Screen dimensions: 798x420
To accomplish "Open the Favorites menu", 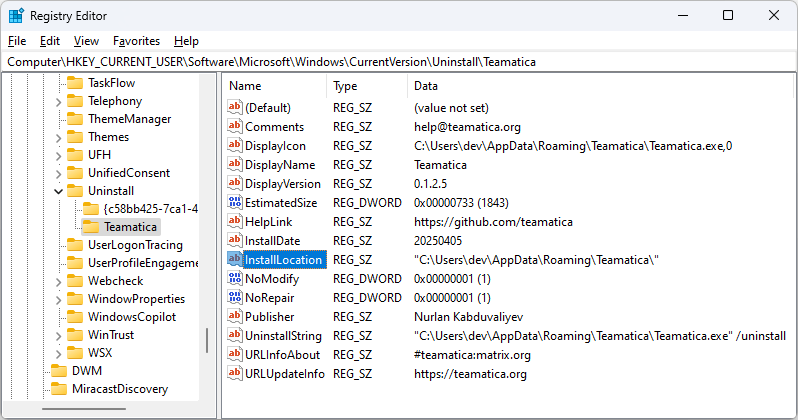I will [x=136, y=41].
